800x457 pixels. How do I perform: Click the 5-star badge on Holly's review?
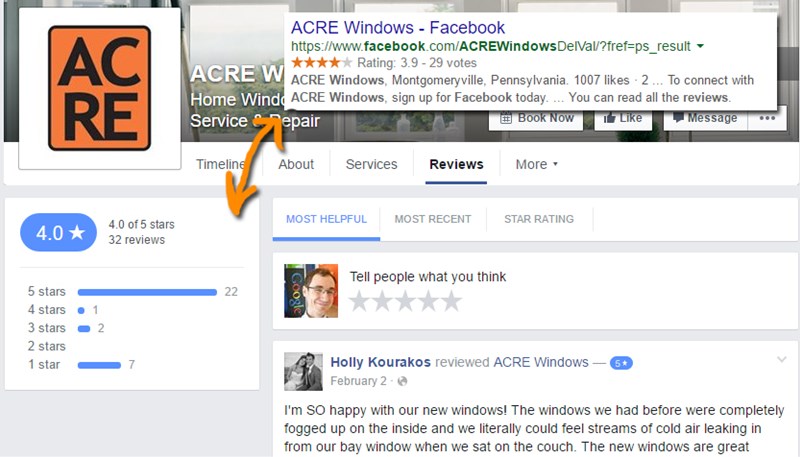coord(621,362)
